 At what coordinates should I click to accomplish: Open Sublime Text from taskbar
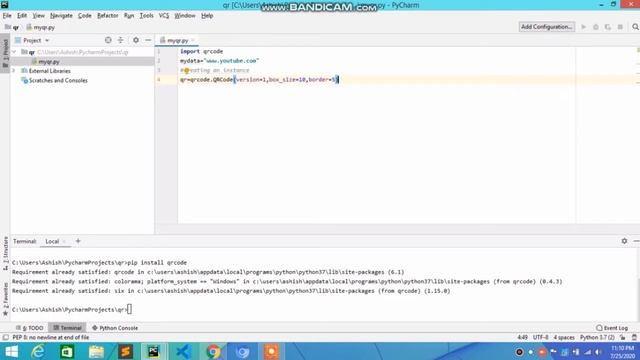(x=126, y=351)
